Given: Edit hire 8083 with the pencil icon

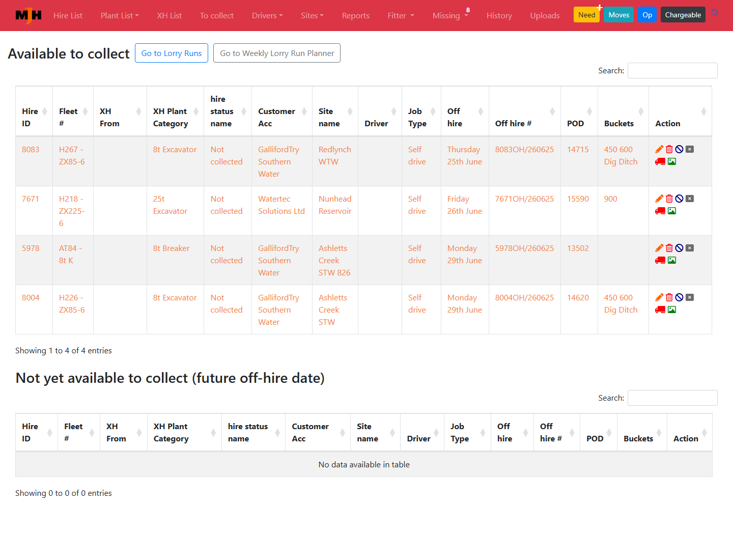Looking at the screenshot, I should pos(659,149).
